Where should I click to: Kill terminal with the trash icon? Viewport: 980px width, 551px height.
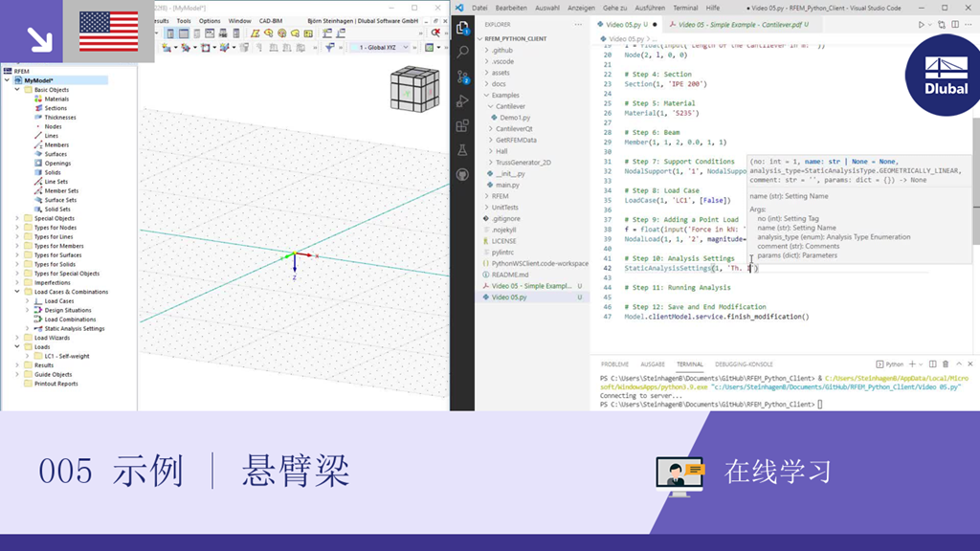(946, 364)
